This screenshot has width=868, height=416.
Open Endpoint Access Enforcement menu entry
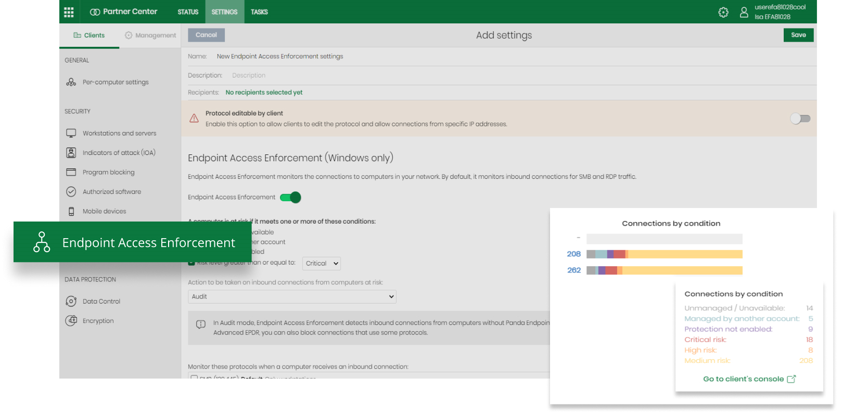(132, 242)
